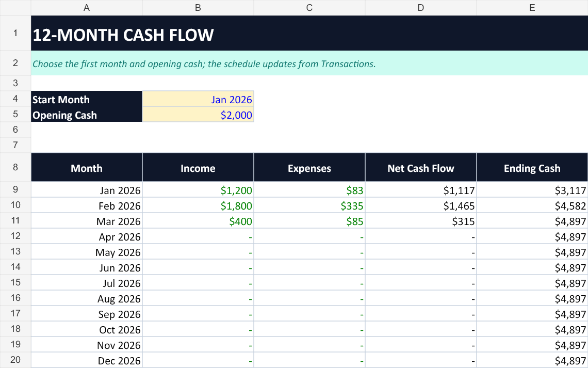Click the Opening Cash label cell
This screenshot has height=368, width=588.
tap(87, 115)
